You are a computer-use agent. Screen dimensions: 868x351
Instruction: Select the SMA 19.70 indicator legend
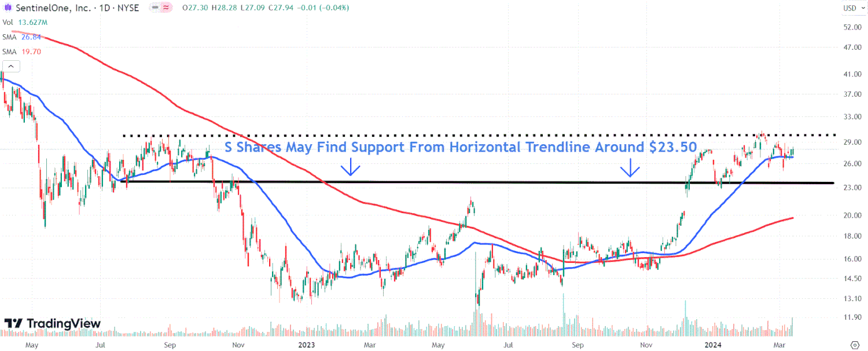[x=22, y=52]
